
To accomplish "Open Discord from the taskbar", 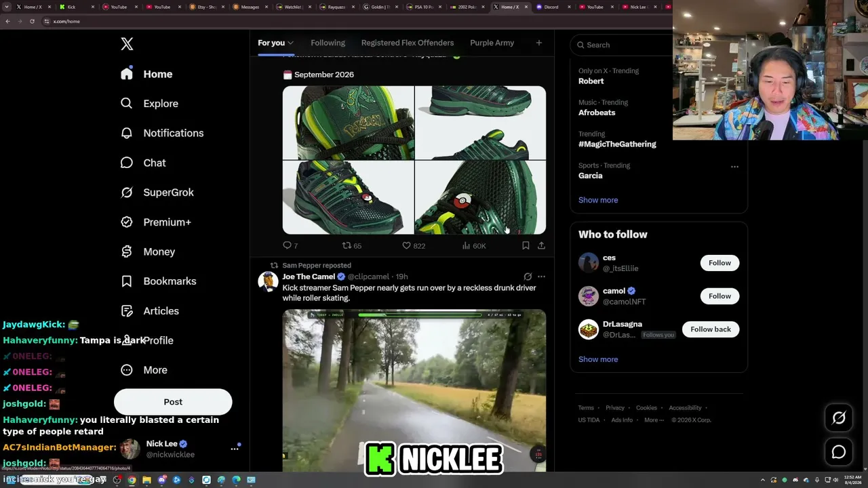I will [161, 480].
